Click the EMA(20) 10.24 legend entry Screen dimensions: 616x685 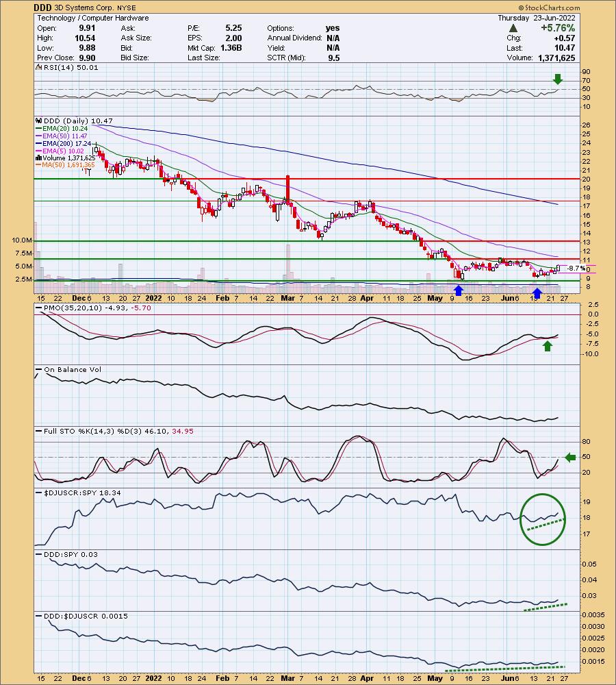click(64, 129)
